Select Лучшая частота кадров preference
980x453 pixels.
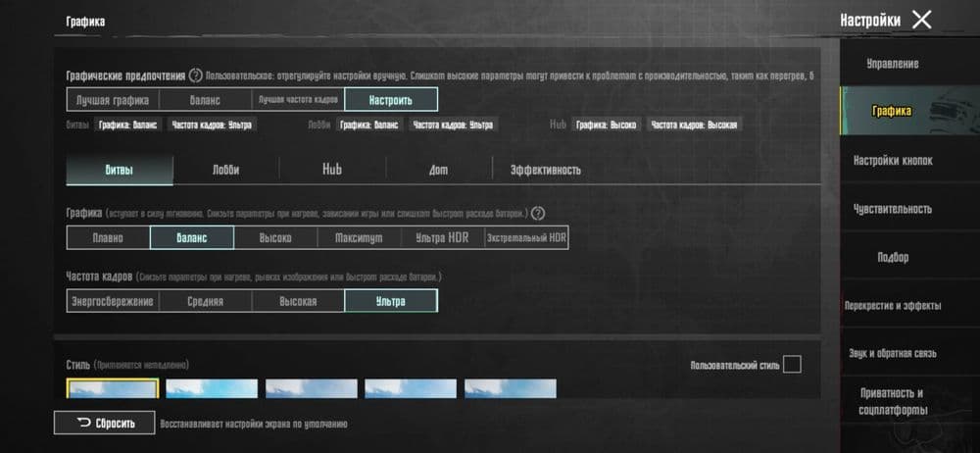298,100
